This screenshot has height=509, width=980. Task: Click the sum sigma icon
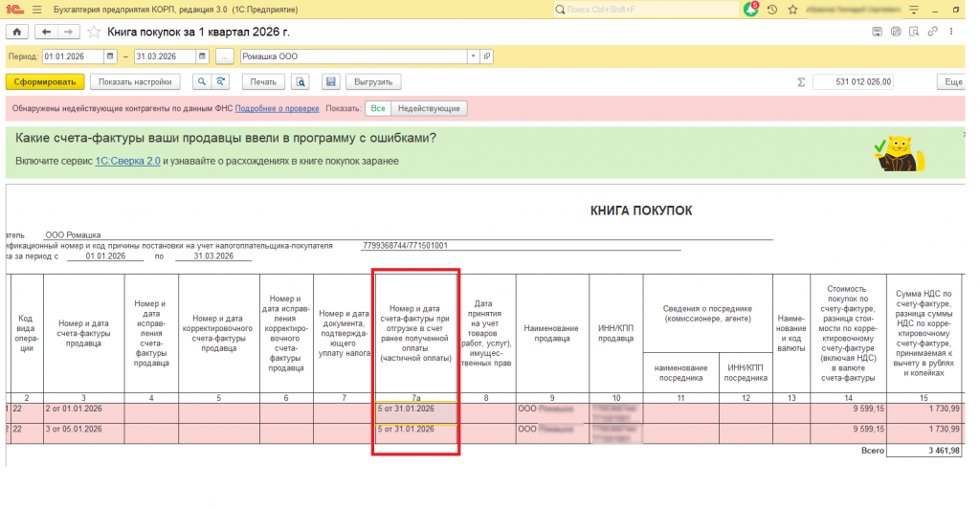(x=801, y=82)
